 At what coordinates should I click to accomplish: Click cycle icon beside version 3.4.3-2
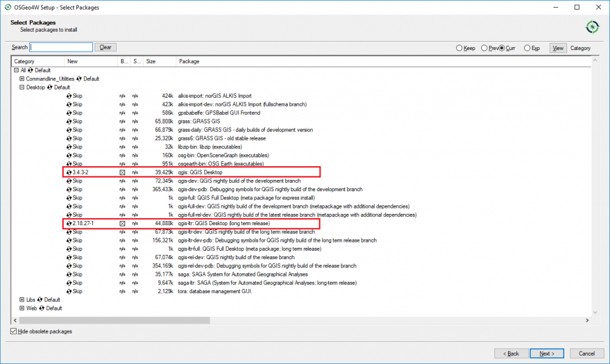69,173
